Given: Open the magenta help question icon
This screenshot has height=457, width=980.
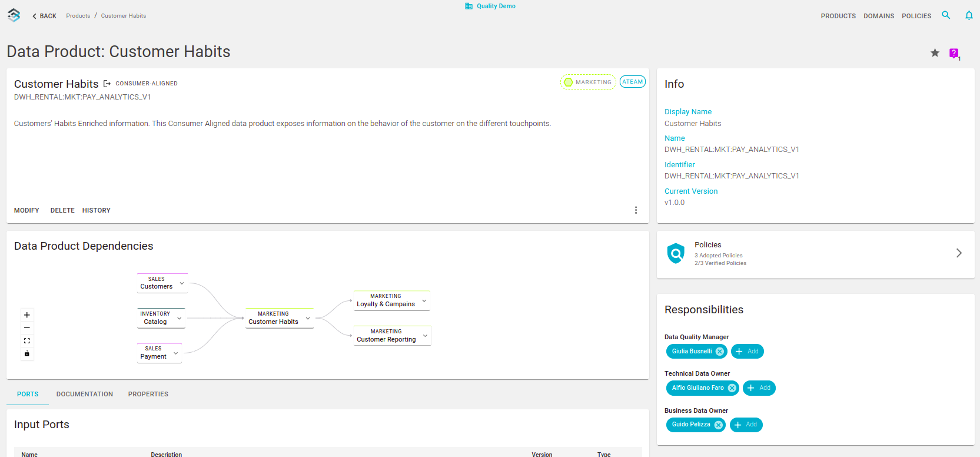Looking at the screenshot, I should pyautogui.click(x=954, y=54).
